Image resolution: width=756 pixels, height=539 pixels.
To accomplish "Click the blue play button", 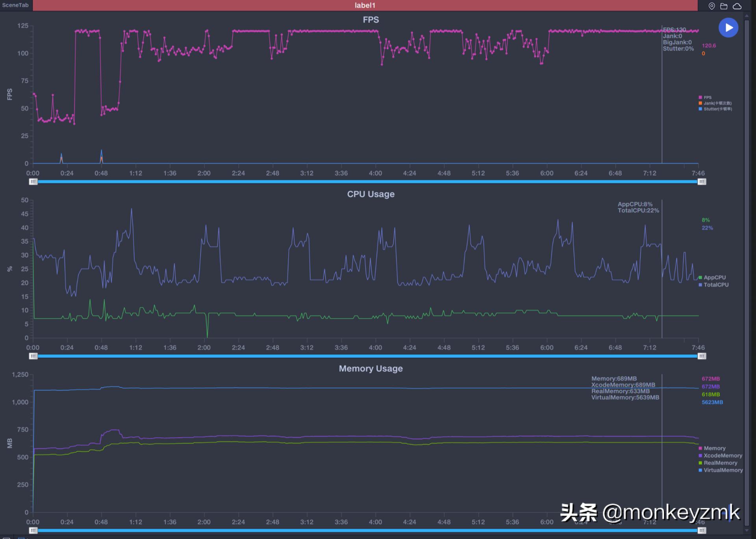I will [728, 28].
